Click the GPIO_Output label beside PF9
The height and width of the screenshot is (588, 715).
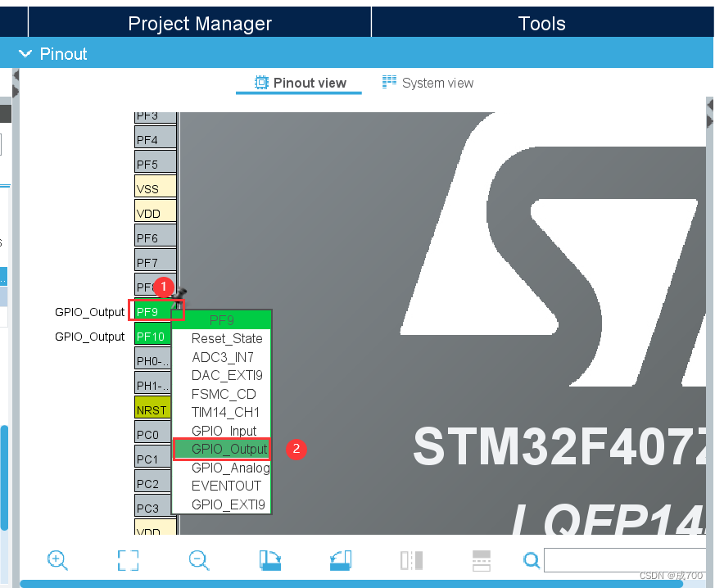coord(89,312)
